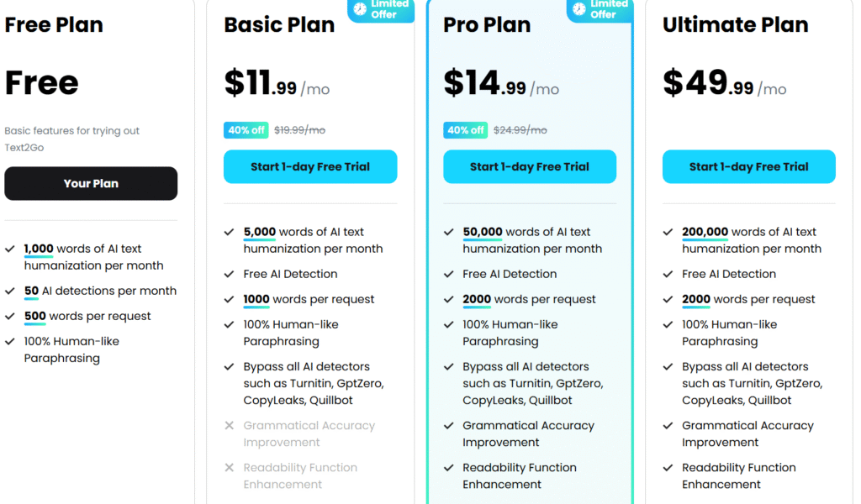Start the Ultimate Plan free trial

(748, 166)
